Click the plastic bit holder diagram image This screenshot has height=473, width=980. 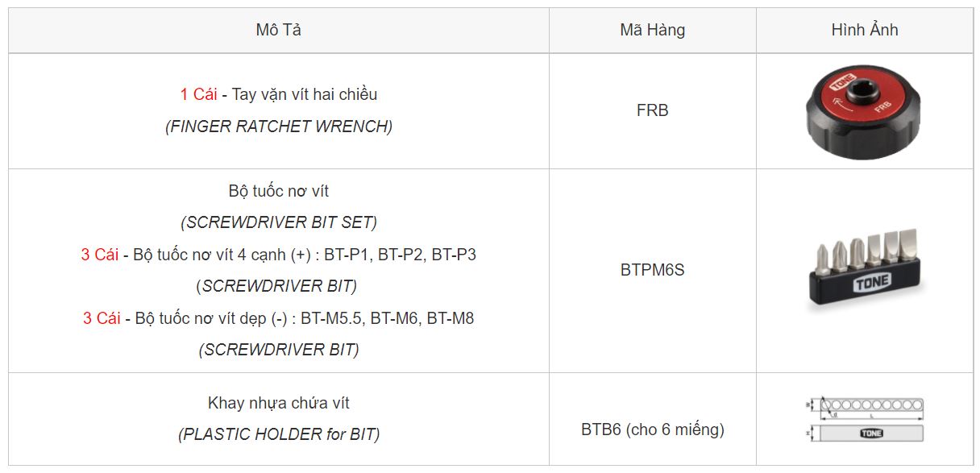pyautogui.click(x=864, y=419)
